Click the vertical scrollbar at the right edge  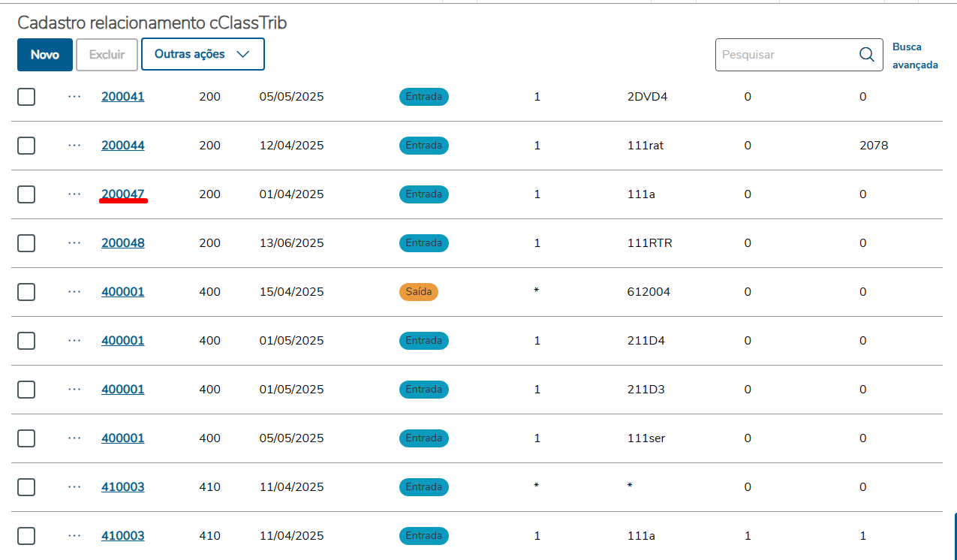click(955, 536)
